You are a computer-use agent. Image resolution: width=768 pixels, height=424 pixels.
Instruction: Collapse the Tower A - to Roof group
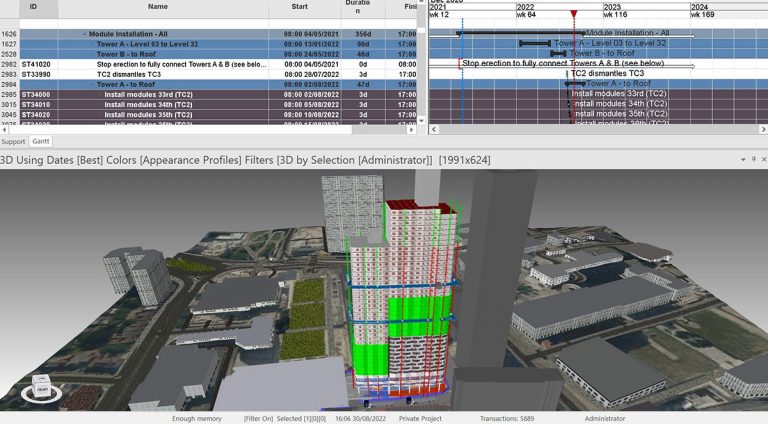(x=92, y=85)
